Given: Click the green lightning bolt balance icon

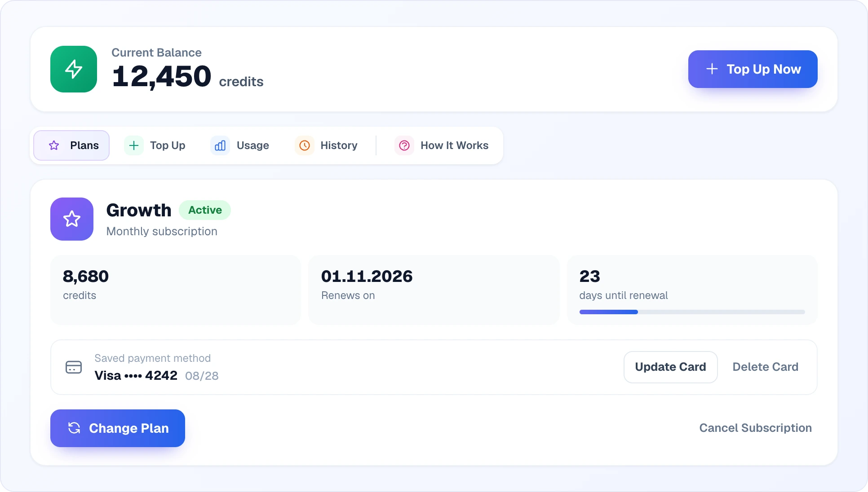Looking at the screenshot, I should pos(74,69).
